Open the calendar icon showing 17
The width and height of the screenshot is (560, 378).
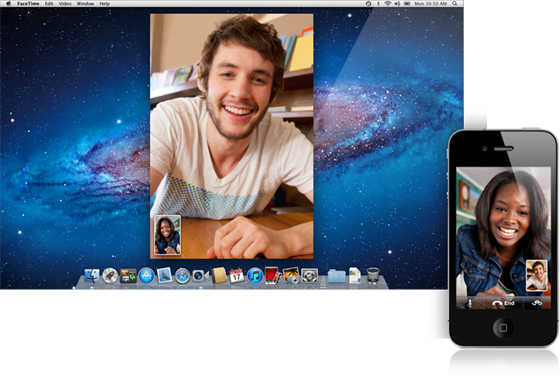click(x=236, y=276)
